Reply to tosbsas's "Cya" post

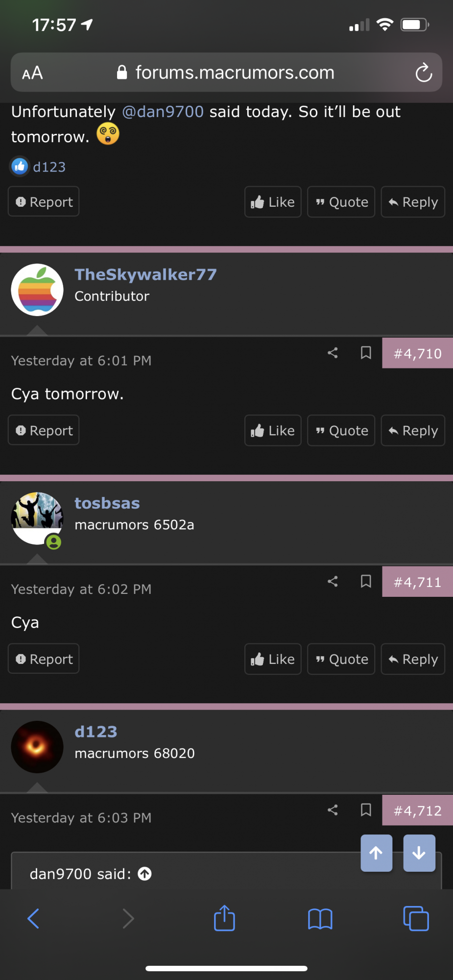coord(413,659)
